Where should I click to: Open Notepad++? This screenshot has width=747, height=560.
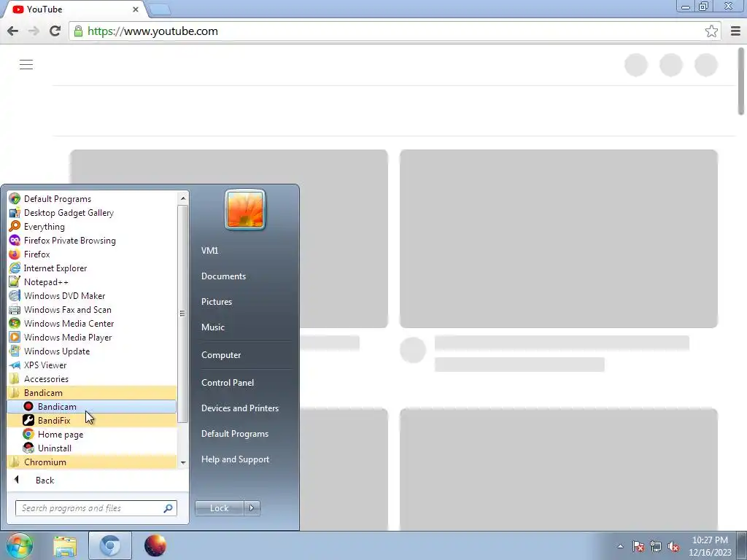pos(91,281)
